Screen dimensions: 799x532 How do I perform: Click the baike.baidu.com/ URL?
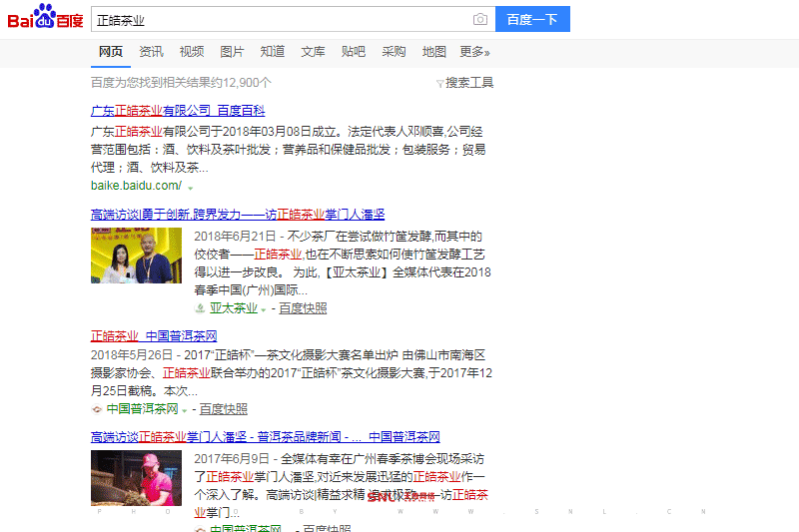(136, 186)
